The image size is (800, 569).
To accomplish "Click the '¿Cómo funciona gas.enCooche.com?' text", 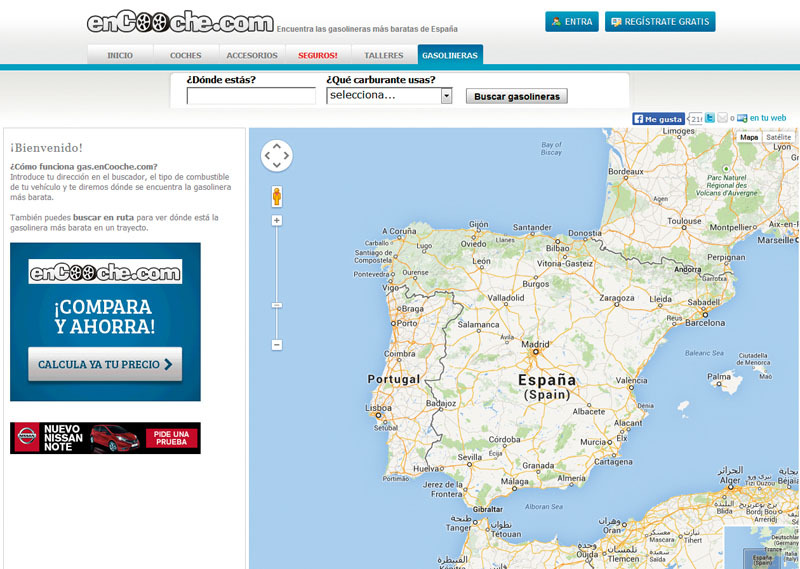I will click(x=84, y=166).
